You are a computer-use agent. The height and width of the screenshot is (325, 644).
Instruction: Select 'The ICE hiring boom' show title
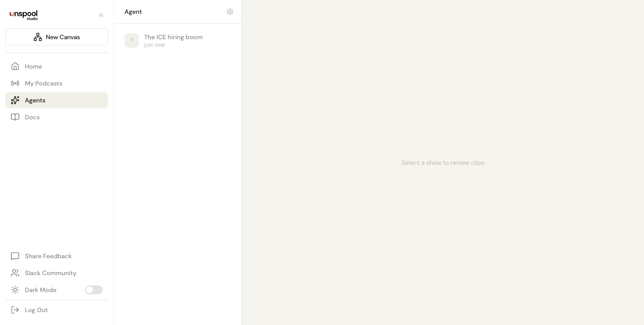click(173, 37)
